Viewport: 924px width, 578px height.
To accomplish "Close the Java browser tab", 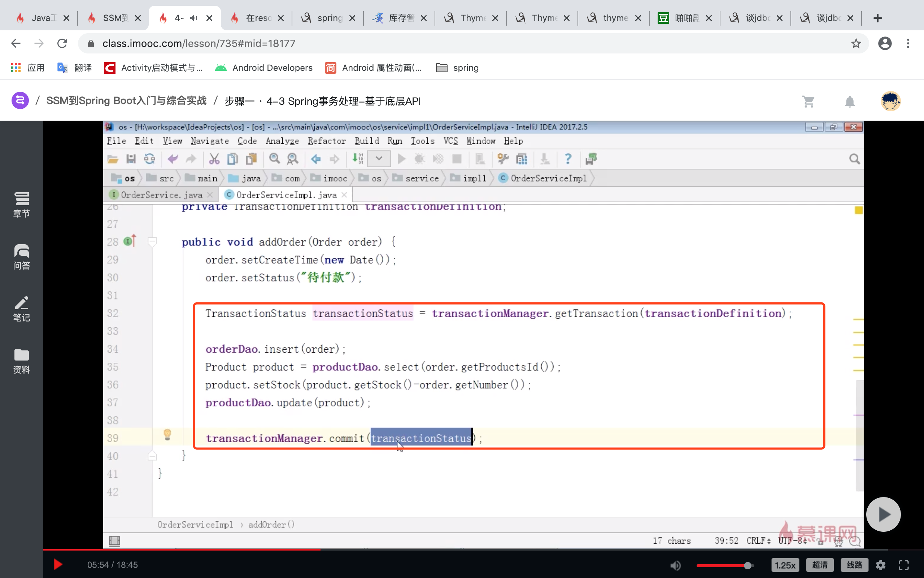I will (x=66, y=18).
